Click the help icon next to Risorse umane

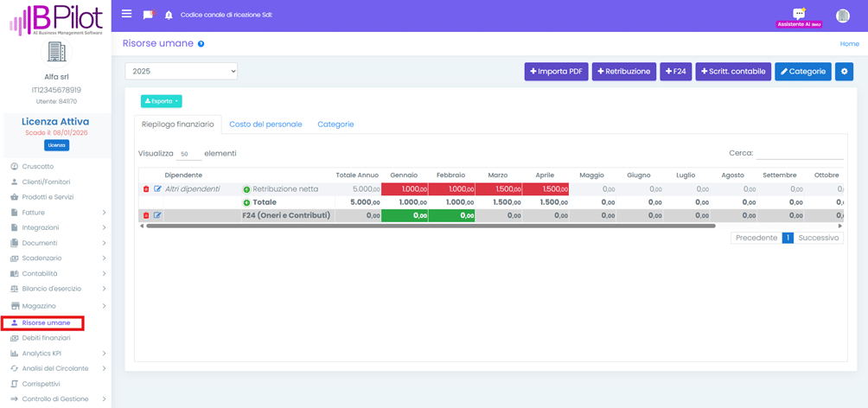pyautogui.click(x=201, y=44)
